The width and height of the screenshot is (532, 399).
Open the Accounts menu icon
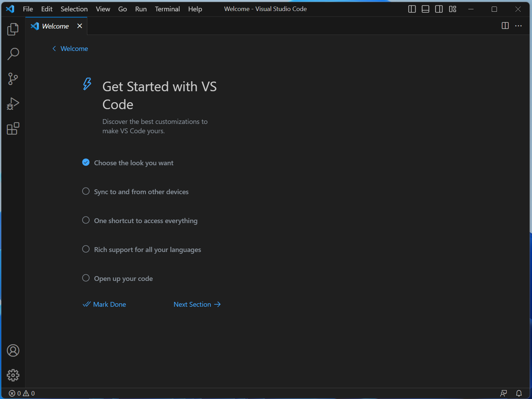[13, 350]
